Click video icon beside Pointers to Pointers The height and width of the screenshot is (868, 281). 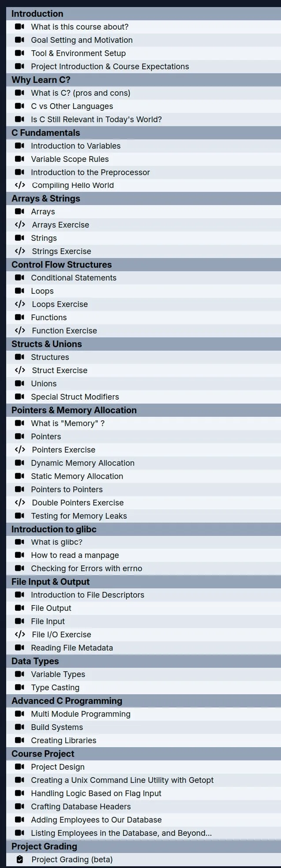pyautogui.click(x=19, y=489)
